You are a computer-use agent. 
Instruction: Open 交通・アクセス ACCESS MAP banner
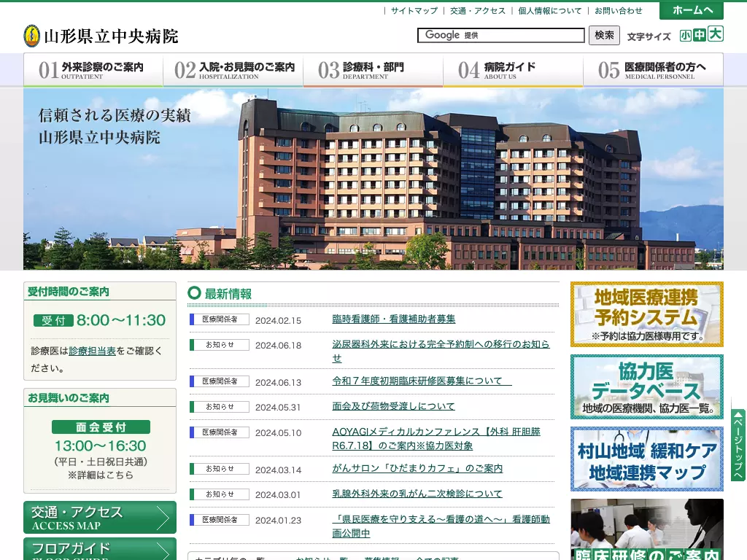pyautogui.click(x=99, y=518)
